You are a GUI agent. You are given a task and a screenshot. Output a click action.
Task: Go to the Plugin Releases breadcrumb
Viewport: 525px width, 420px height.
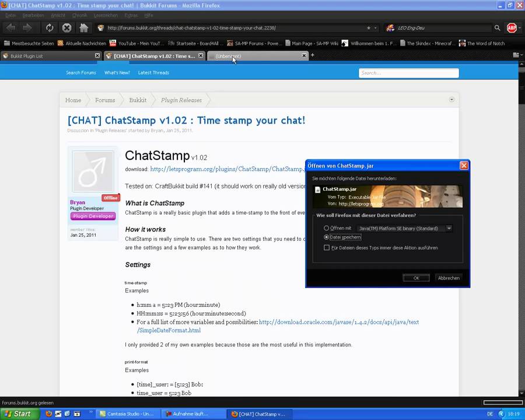(x=181, y=100)
